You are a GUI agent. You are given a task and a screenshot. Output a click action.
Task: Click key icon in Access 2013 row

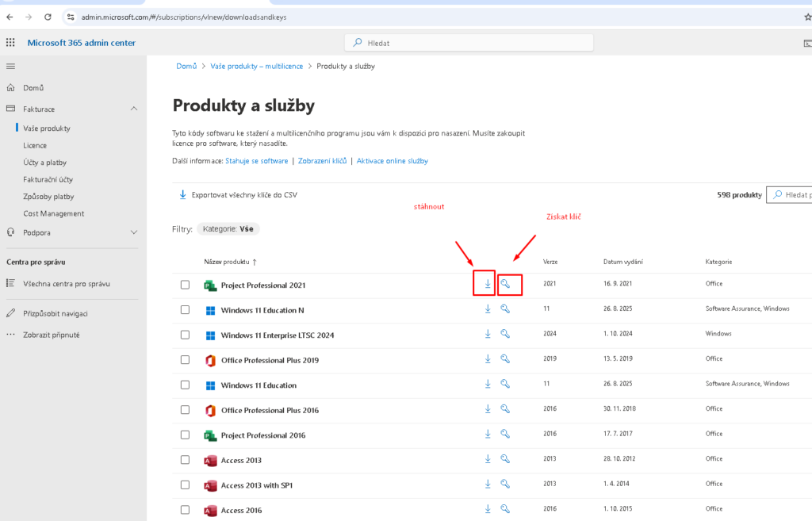pyautogui.click(x=505, y=459)
